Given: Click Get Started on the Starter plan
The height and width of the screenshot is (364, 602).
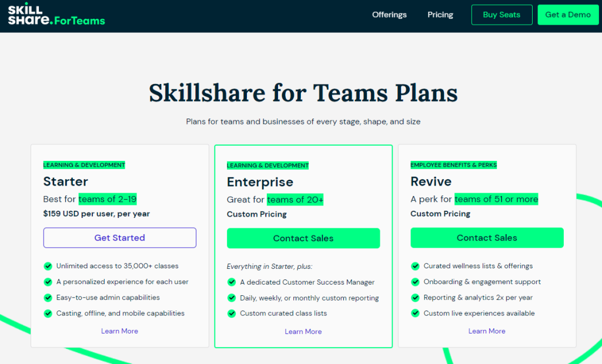Looking at the screenshot, I should [x=120, y=238].
